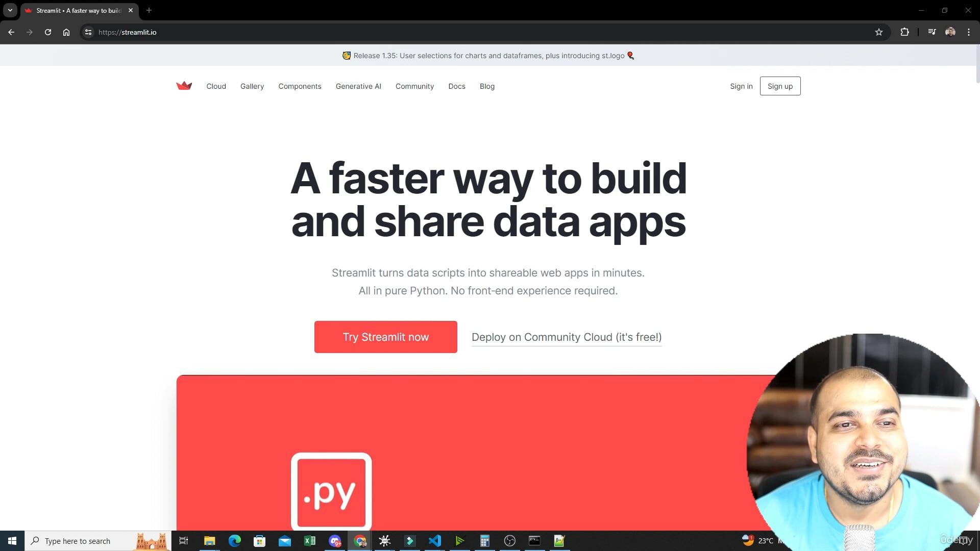Go forward in browser history
This screenshot has width=980, height=551.
pos(30,32)
